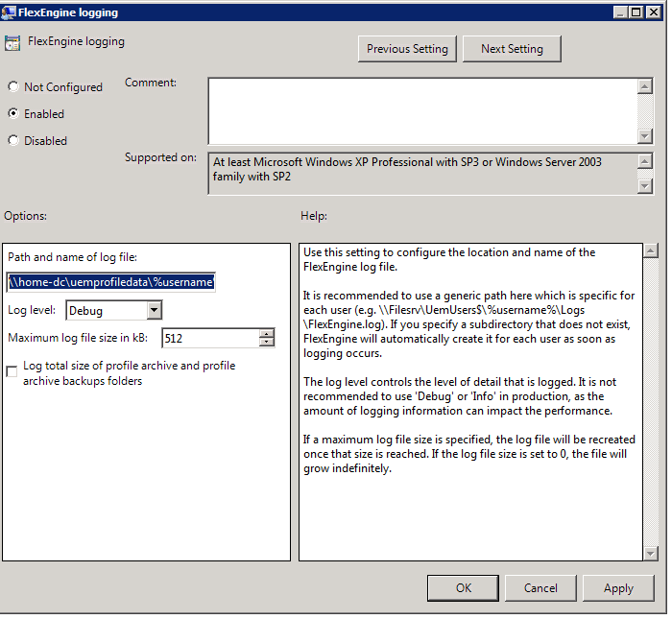The width and height of the screenshot is (672, 619).
Task: Click the maximum log file size input field
Action: click(210, 338)
